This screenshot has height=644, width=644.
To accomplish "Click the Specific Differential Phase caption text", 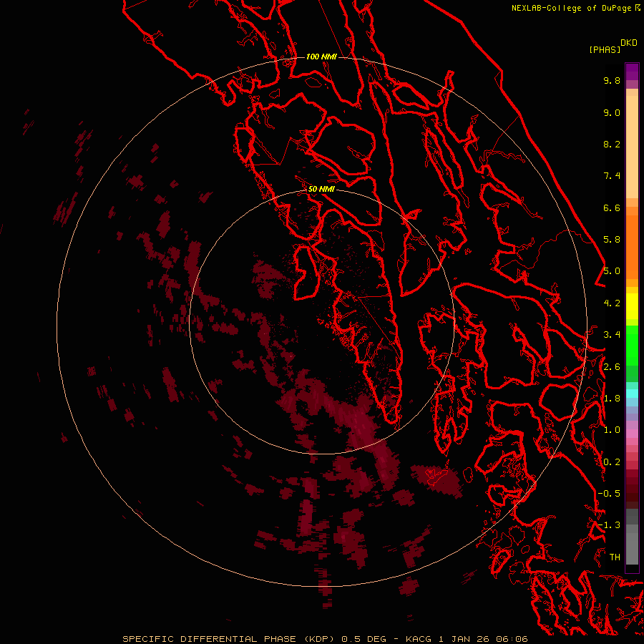I will pos(326,639).
